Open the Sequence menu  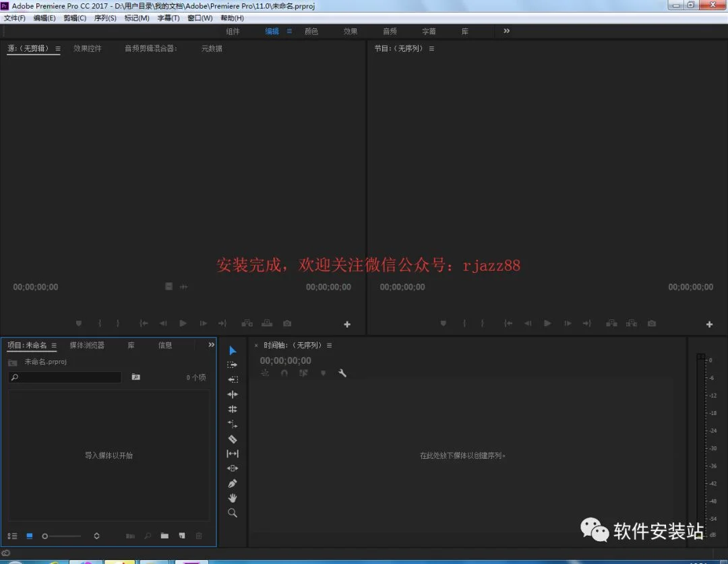tap(105, 18)
